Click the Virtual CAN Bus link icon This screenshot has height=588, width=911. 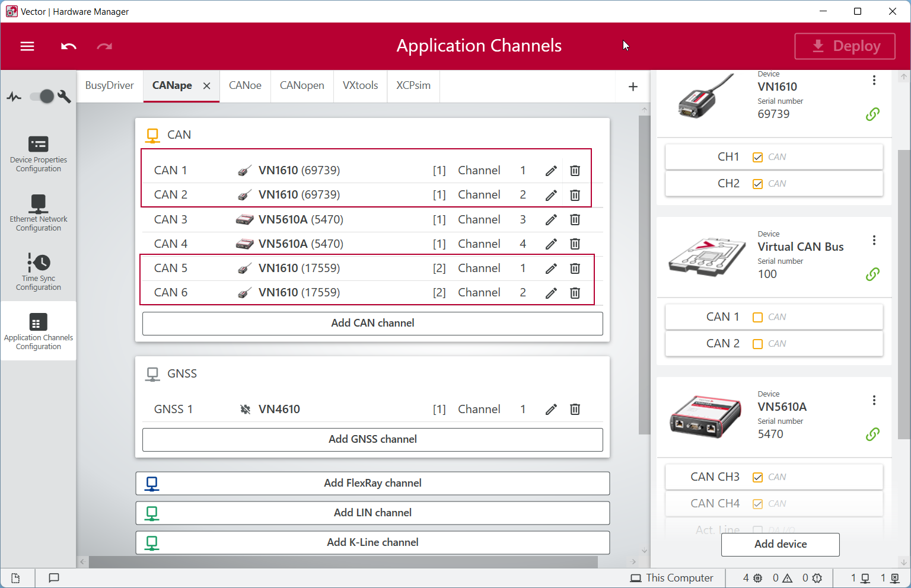pyautogui.click(x=872, y=274)
